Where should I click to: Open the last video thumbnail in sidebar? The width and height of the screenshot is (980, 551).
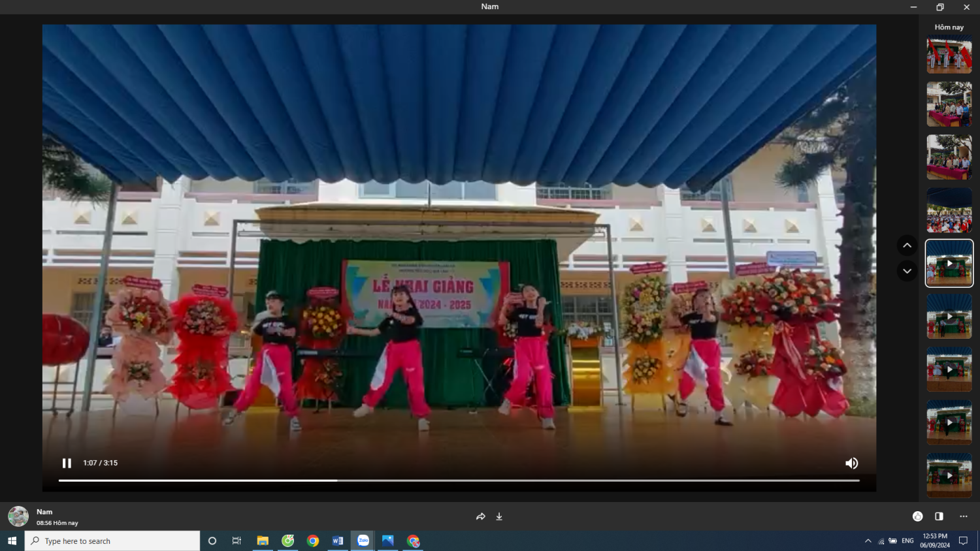coord(949,475)
